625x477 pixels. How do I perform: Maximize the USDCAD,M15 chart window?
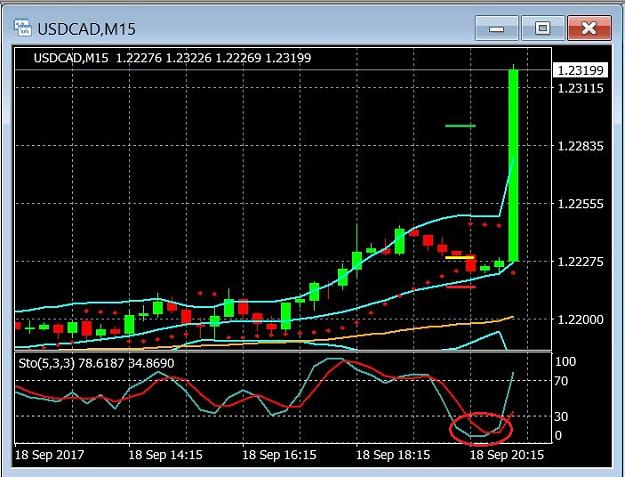coord(542,28)
